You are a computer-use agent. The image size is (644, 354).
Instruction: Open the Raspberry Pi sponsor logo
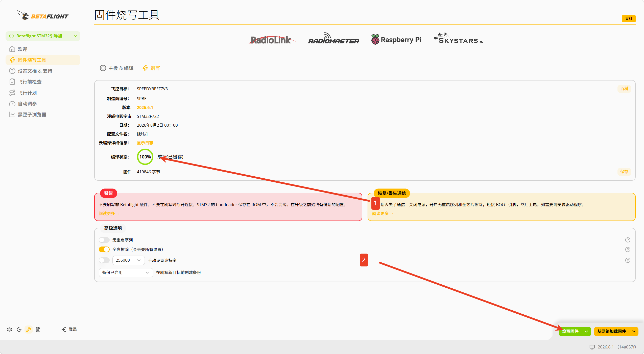pyautogui.click(x=396, y=40)
